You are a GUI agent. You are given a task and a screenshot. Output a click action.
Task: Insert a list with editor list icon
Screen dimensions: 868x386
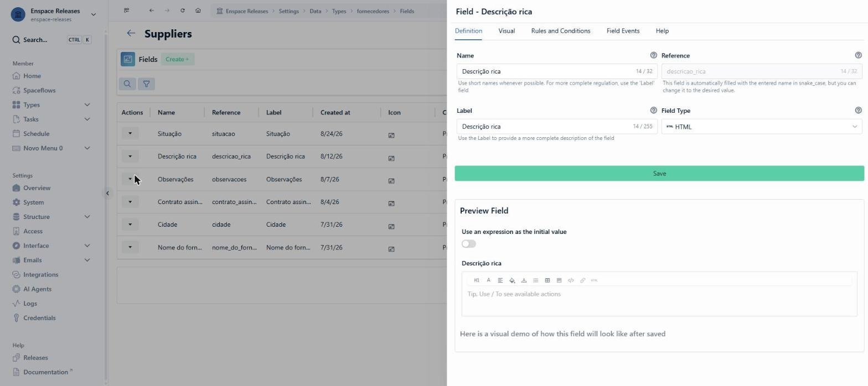click(535, 280)
